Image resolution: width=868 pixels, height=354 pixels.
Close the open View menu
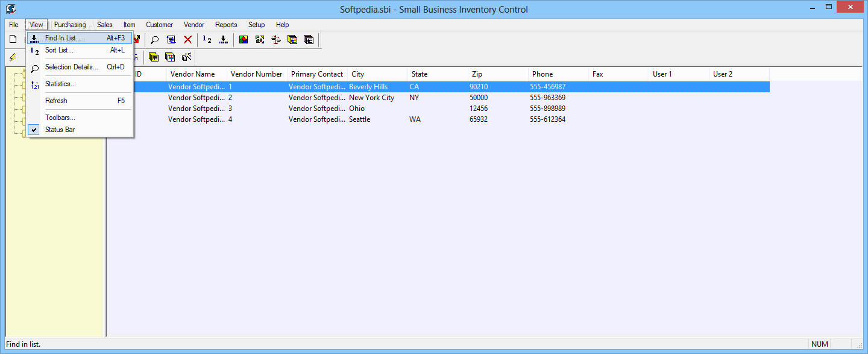pyautogui.click(x=36, y=25)
